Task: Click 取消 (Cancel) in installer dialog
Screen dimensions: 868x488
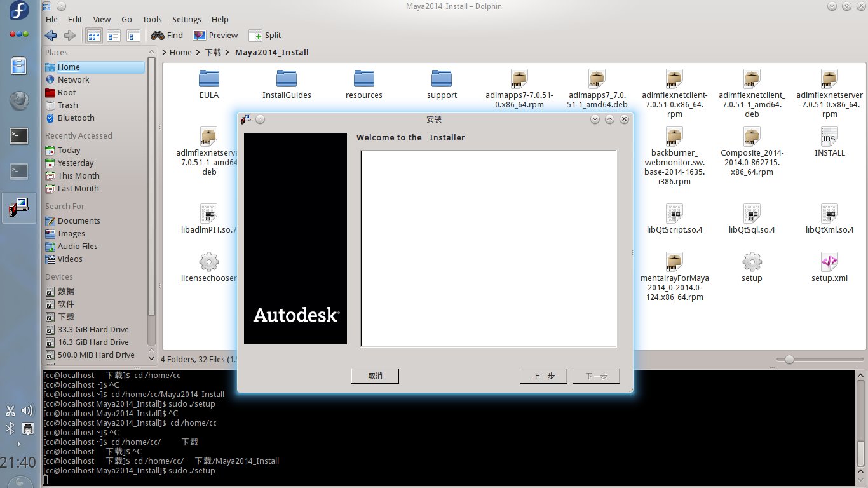Action: (375, 376)
